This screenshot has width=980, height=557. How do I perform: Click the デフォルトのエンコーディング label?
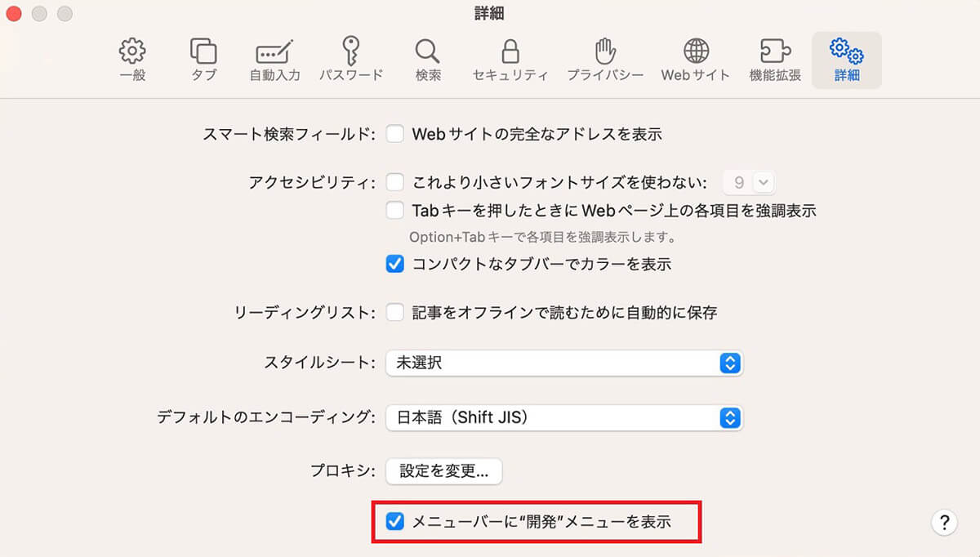tap(266, 417)
